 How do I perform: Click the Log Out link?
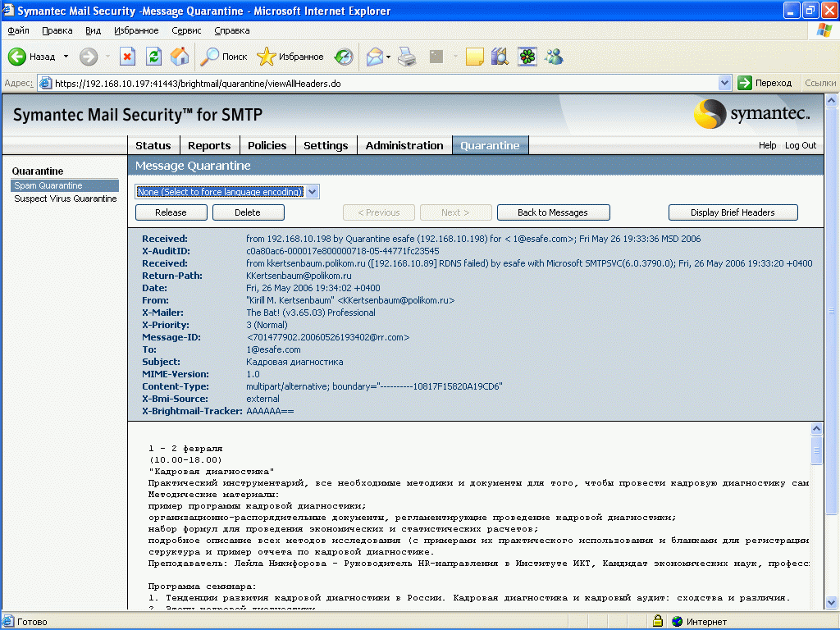click(x=801, y=145)
